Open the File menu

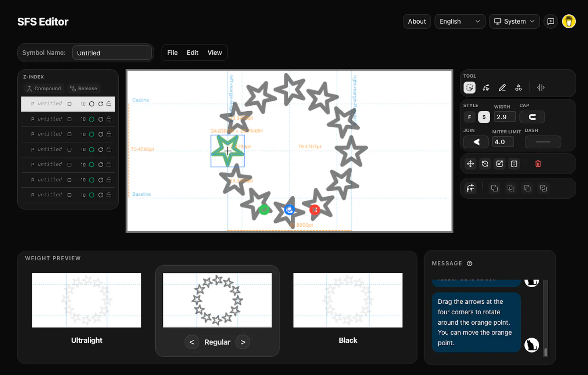pos(172,53)
